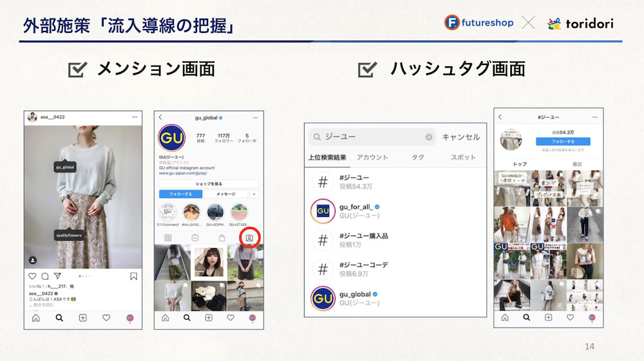This screenshot has height=361, width=644.
Task: Open the IGTV tab on gu_global profile
Action: point(195,238)
